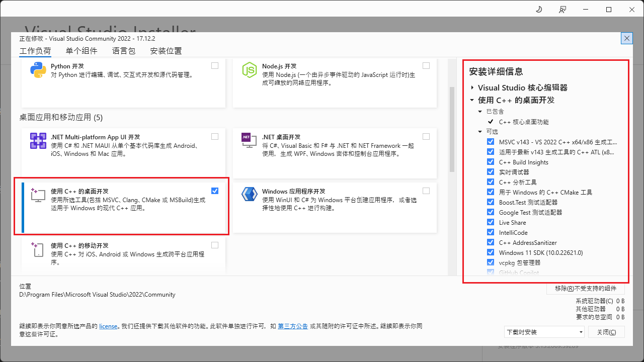Image resolution: width=644 pixels, height=362 pixels.
Task: Uncheck the Live Share option
Action: (x=491, y=222)
